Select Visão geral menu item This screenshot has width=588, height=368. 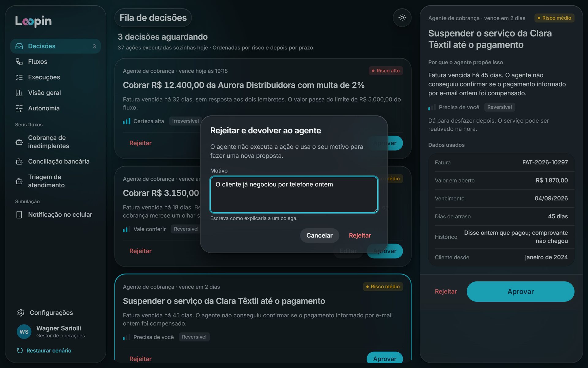point(55,93)
